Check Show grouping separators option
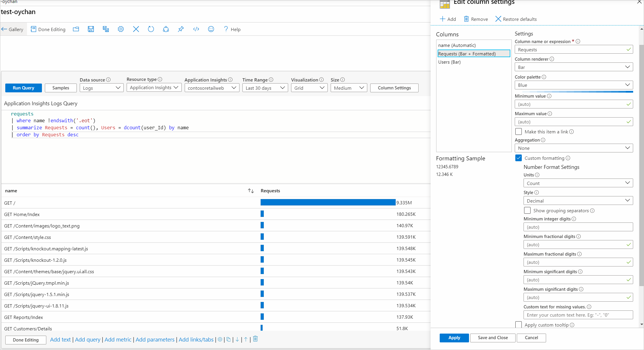This screenshot has height=350, width=644. [527, 210]
